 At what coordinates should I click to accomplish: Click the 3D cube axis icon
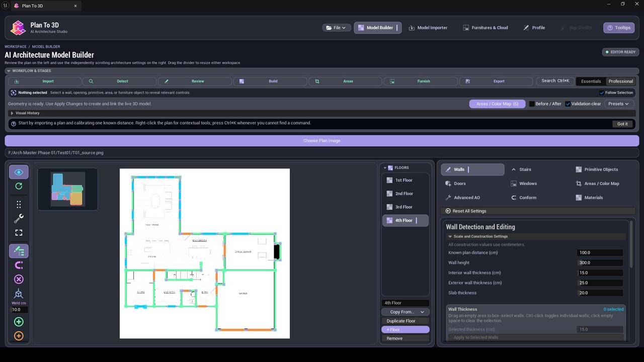19,294
